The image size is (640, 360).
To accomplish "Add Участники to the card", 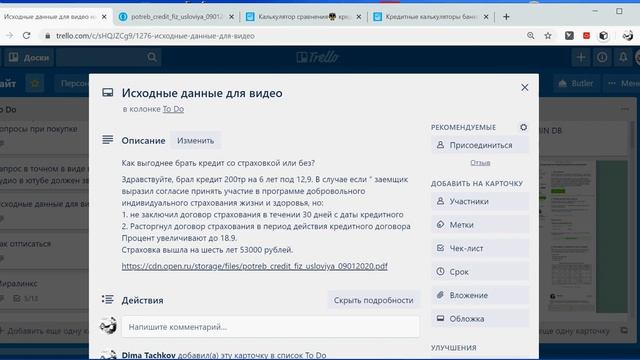I will pos(480,201).
